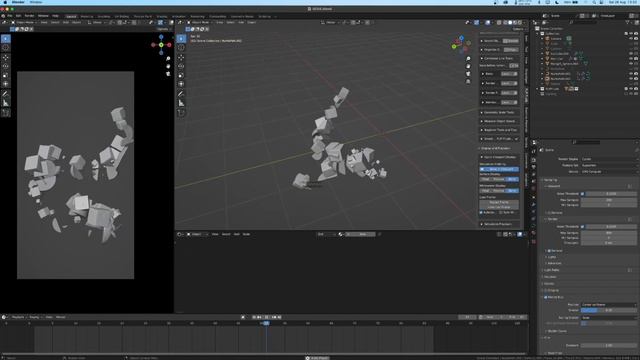Open the File menu

pyautogui.click(x=9, y=16)
